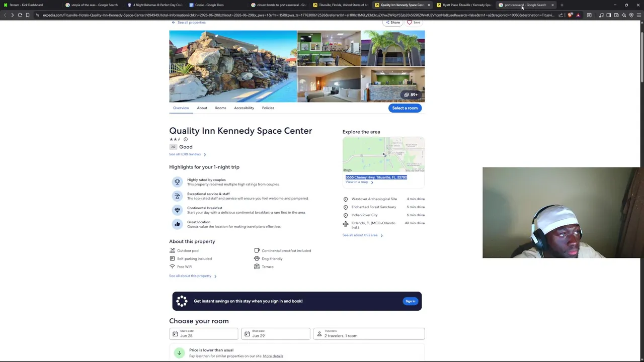Open the browser main menu
The height and width of the screenshot is (362, 644).
click(639, 15)
